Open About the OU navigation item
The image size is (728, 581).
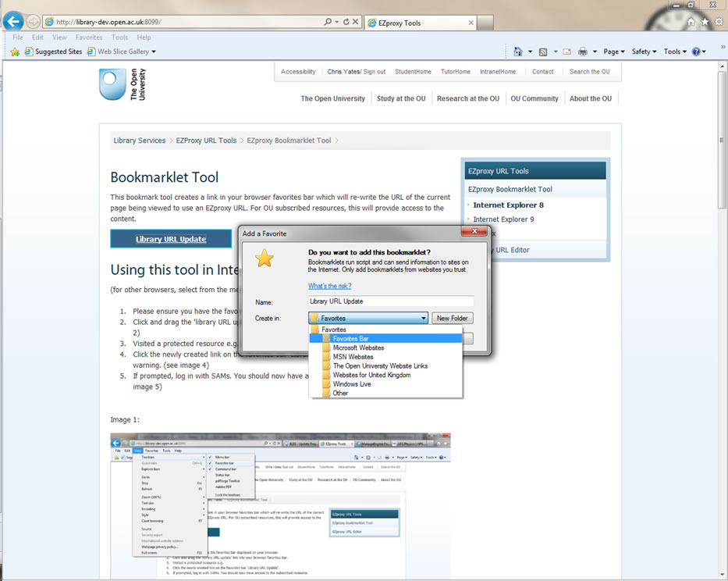pyautogui.click(x=591, y=98)
